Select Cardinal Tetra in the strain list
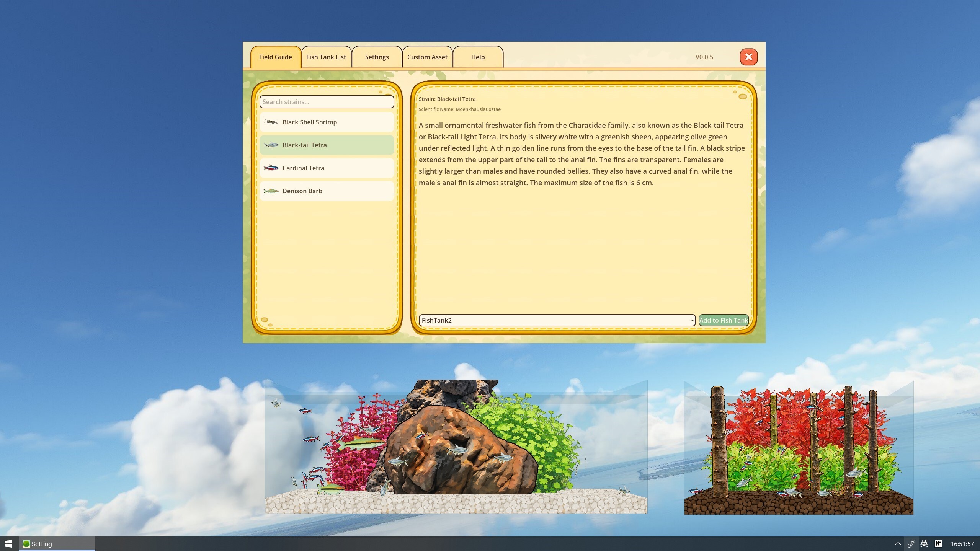The height and width of the screenshot is (551, 980). (x=327, y=168)
